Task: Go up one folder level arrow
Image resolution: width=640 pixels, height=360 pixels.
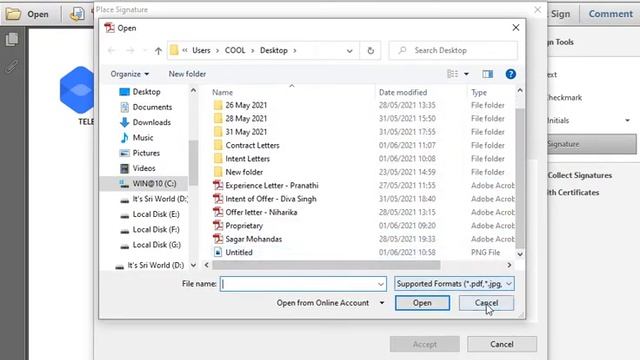Action: click(158, 51)
